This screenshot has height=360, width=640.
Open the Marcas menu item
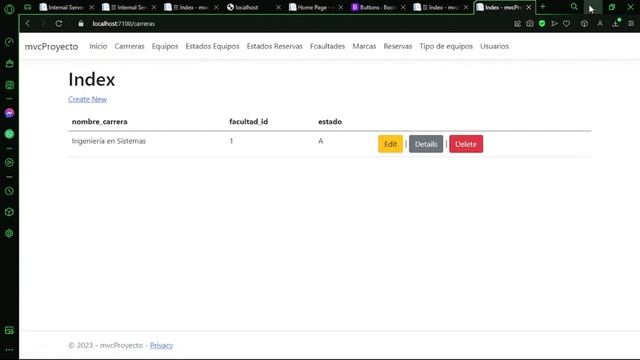click(x=364, y=47)
